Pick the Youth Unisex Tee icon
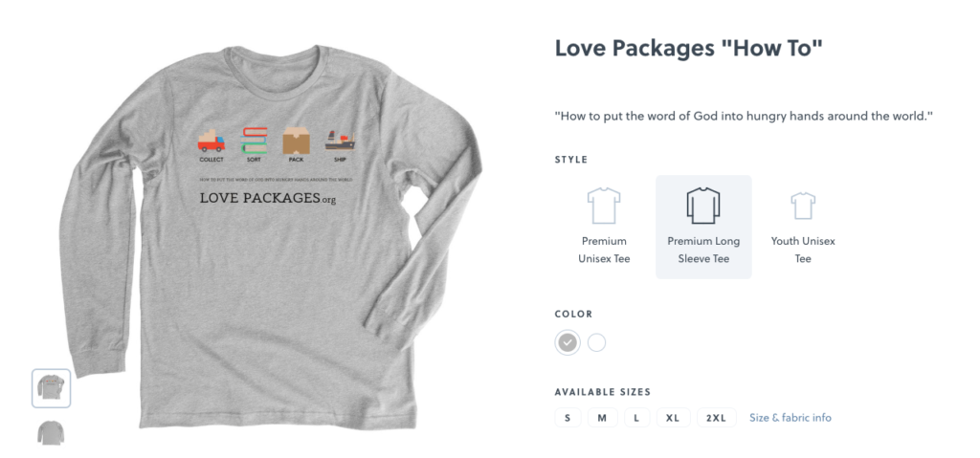Viewport: 980px width, 458px height. [803, 206]
